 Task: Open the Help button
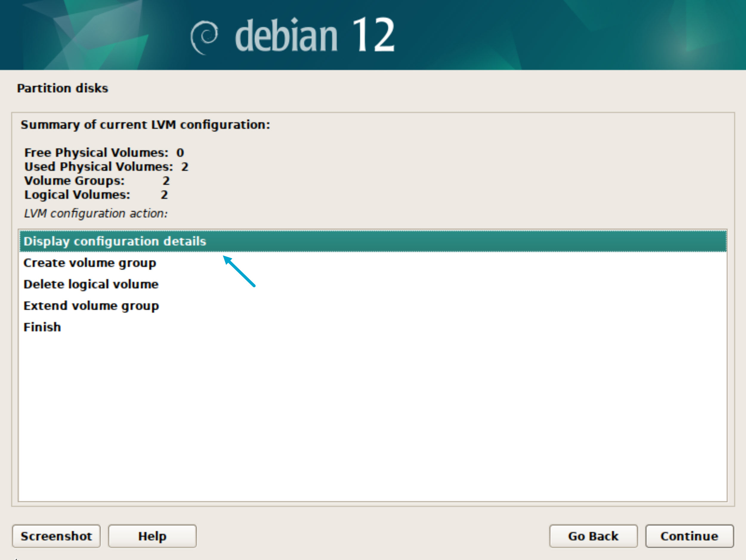pos(152,536)
